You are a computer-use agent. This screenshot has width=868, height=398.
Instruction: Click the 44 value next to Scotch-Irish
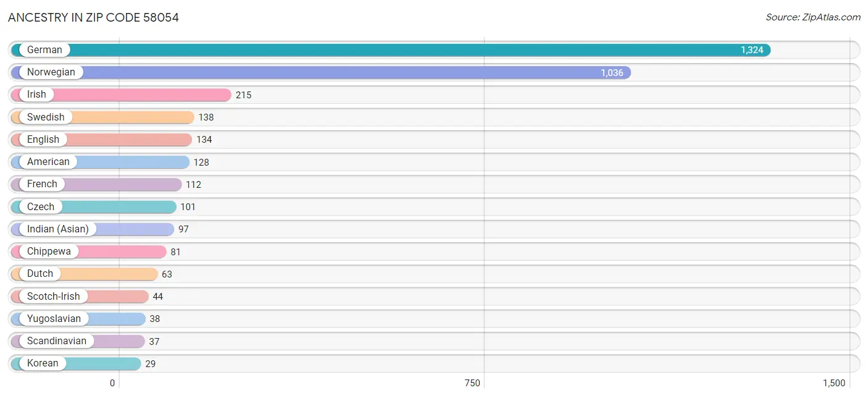tap(158, 297)
